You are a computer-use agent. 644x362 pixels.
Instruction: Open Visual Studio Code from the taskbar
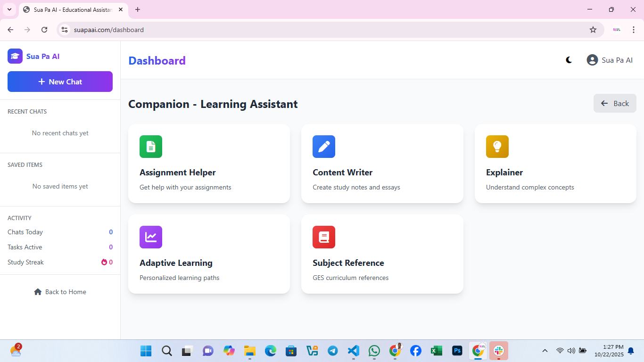[353, 351]
